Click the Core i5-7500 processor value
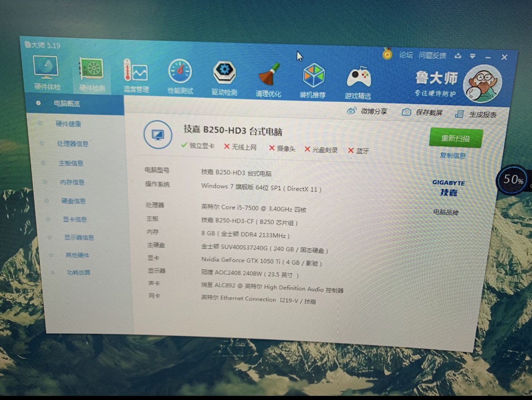Image resolution: width=532 pixels, height=400 pixels. coord(254,208)
